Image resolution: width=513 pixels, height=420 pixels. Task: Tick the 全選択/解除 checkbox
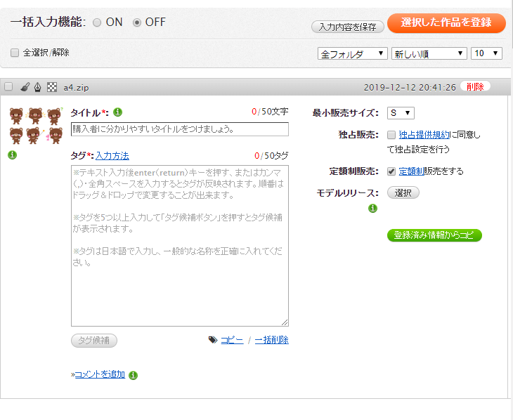15,53
